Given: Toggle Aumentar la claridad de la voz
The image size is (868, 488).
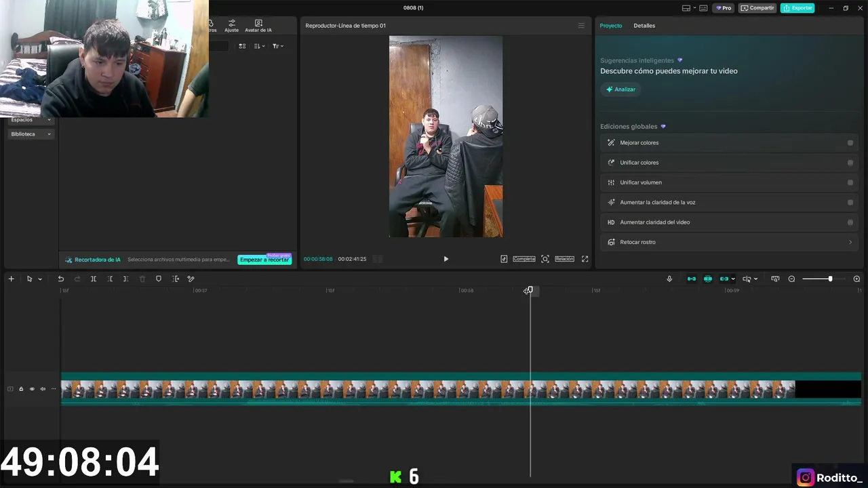Looking at the screenshot, I should [850, 202].
